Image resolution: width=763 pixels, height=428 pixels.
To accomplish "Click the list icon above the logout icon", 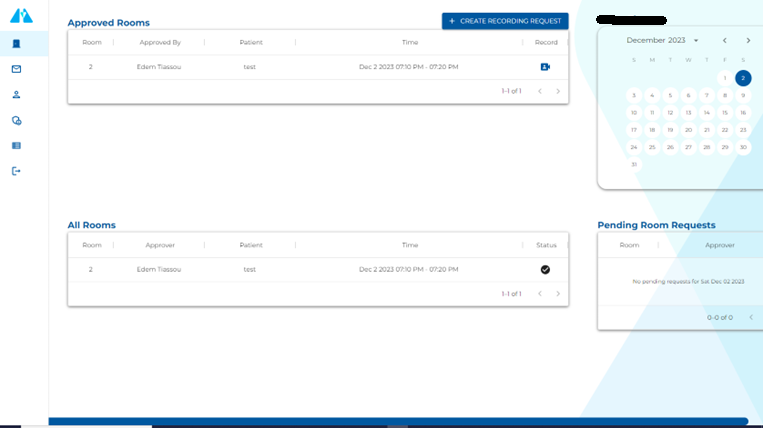I will pos(16,146).
